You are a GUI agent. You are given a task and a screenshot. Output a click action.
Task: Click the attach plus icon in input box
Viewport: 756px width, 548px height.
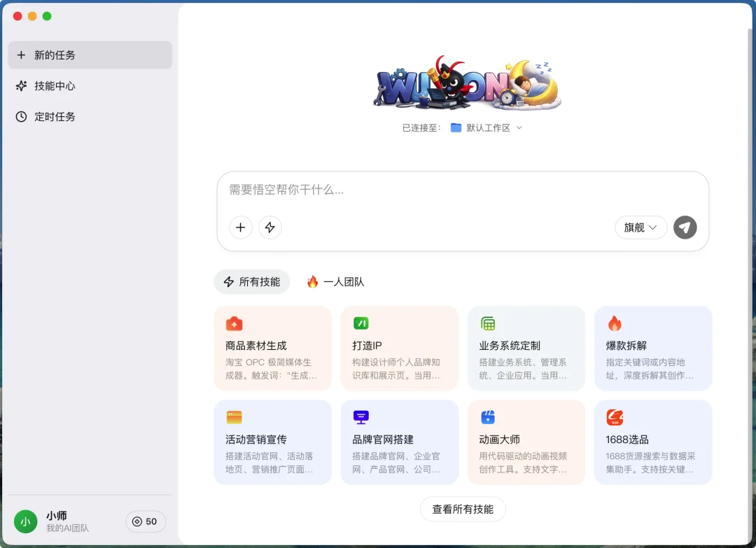click(241, 227)
